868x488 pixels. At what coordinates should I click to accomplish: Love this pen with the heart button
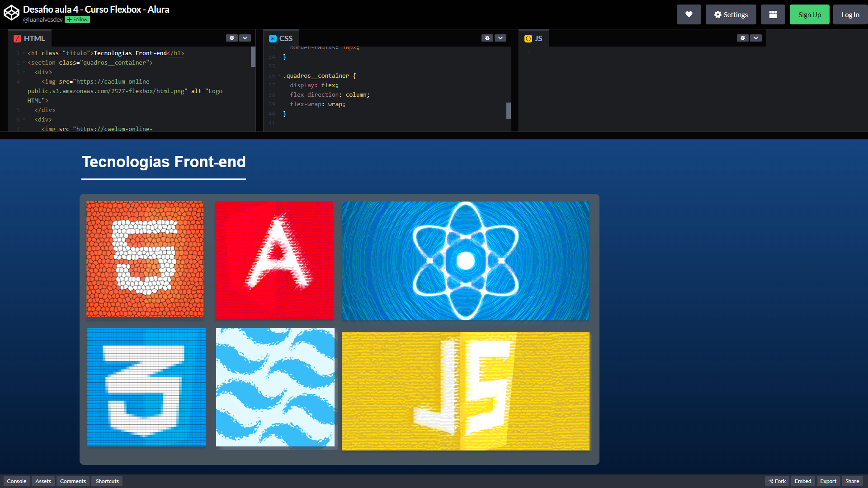point(689,14)
